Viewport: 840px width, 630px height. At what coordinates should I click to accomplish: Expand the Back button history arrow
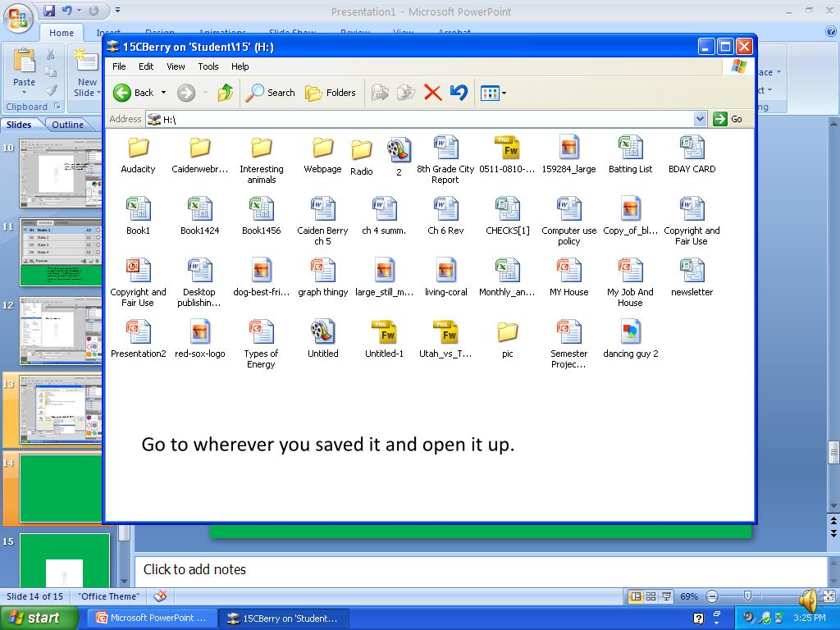[x=163, y=93]
